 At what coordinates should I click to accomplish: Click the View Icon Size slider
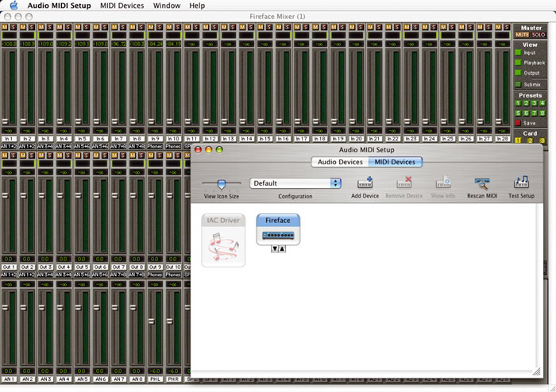point(221,184)
